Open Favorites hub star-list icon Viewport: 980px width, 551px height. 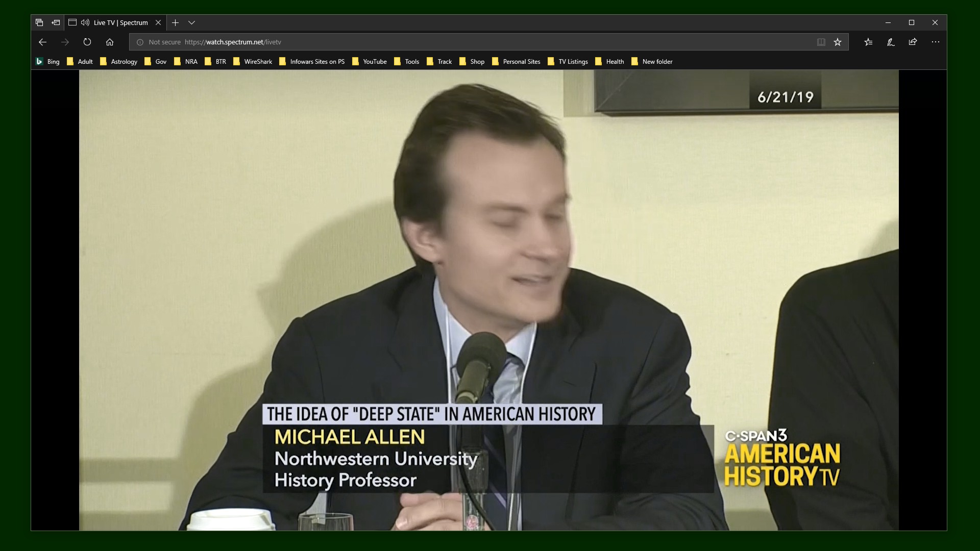coord(868,42)
